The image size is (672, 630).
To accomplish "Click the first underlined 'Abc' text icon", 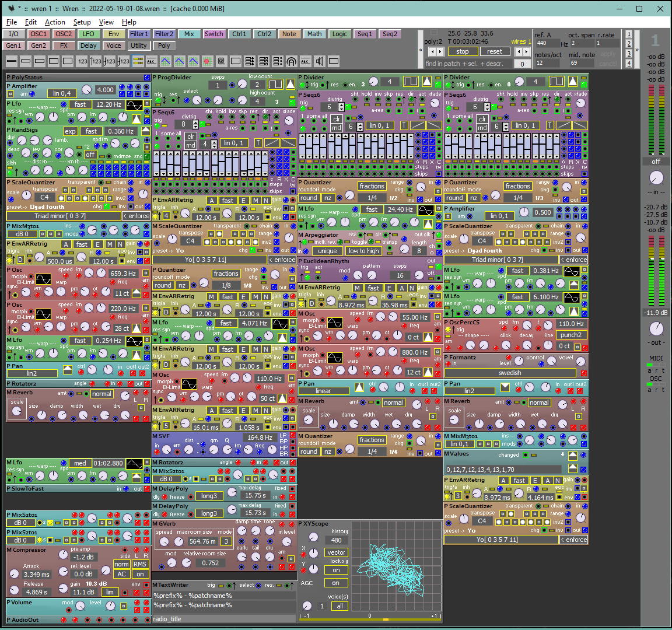I will tap(151, 61).
